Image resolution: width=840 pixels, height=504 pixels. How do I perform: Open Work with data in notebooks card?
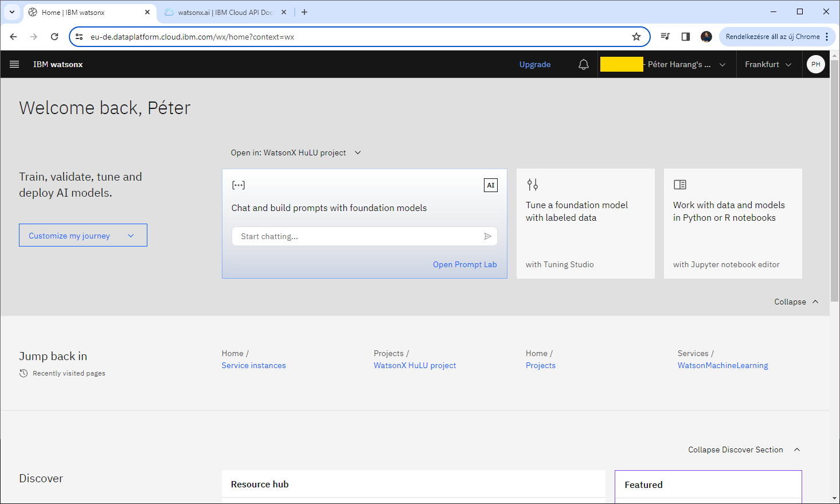[x=733, y=224]
